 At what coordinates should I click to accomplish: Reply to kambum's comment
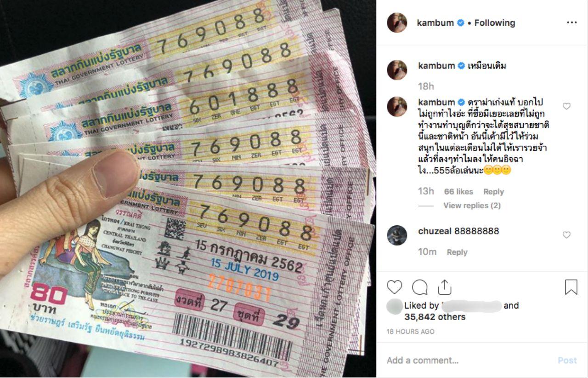tap(493, 192)
